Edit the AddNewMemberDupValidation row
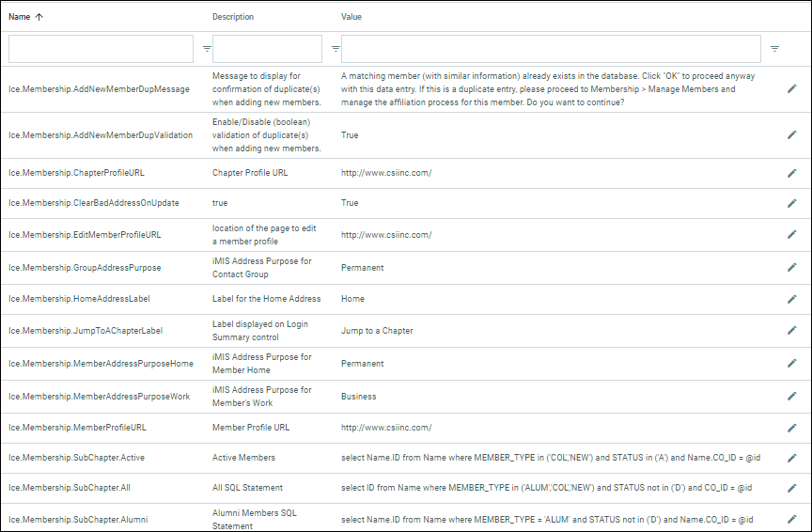 point(791,134)
